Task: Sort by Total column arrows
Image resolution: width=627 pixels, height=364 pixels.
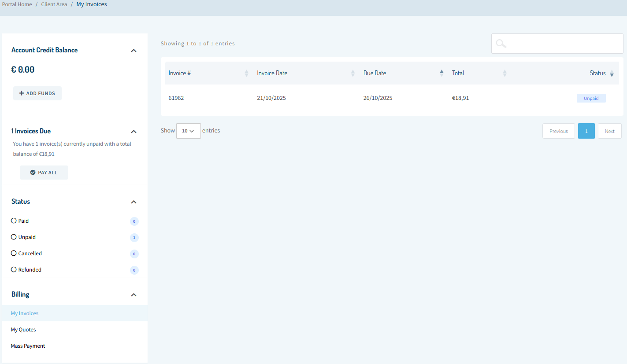Action: [x=505, y=74]
